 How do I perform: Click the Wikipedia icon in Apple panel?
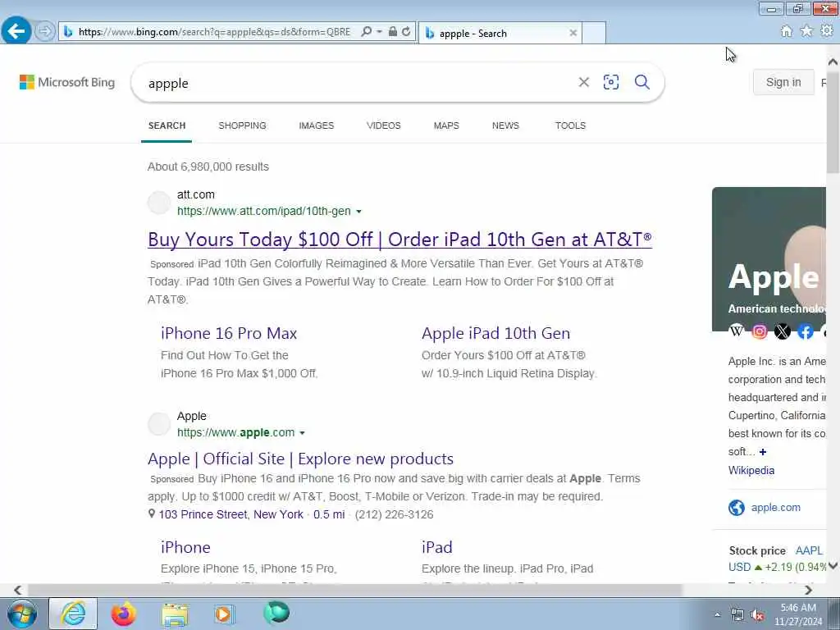[x=737, y=331]
